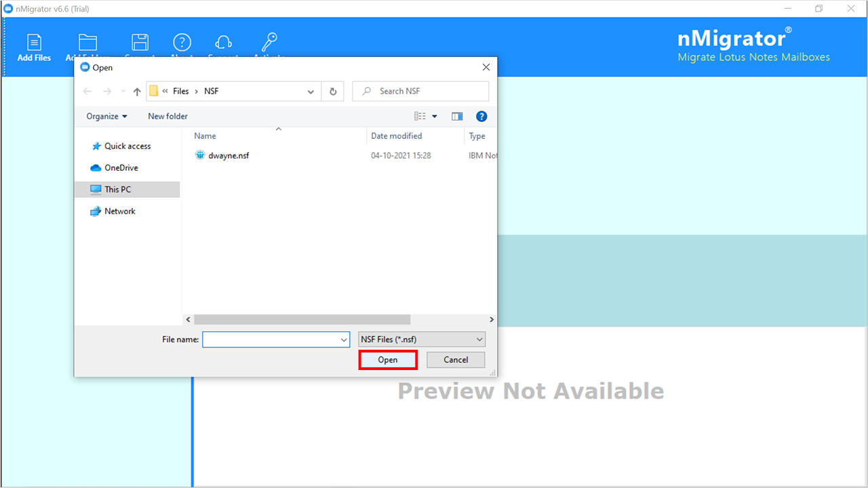This screenshot has width=868, height=488.
Task: Open the dialog Help icon
Action: point(481,117)
